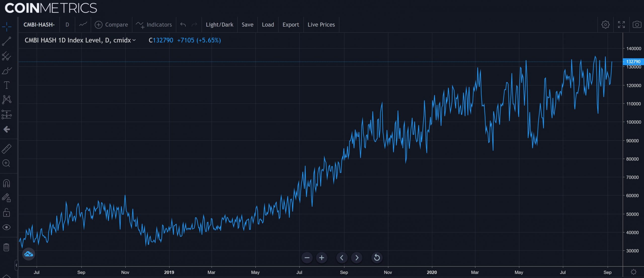
Task: Open the Indicators menu
Action: [154, 25]
